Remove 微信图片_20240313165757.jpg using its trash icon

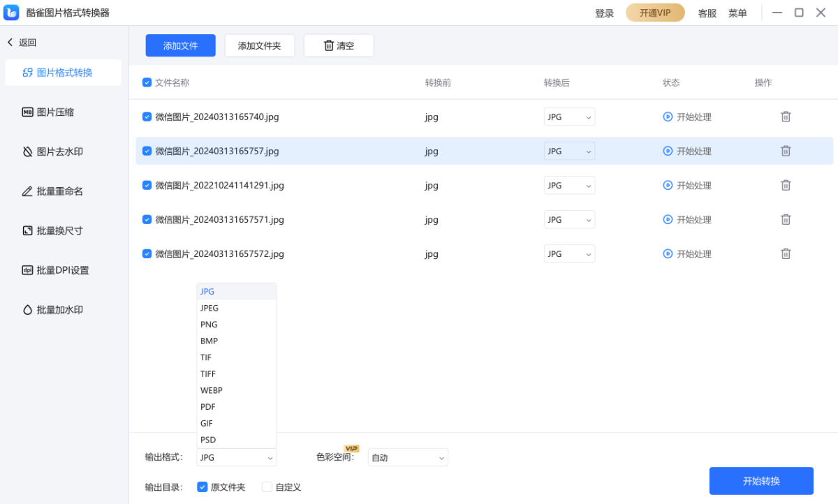point(786,151)
